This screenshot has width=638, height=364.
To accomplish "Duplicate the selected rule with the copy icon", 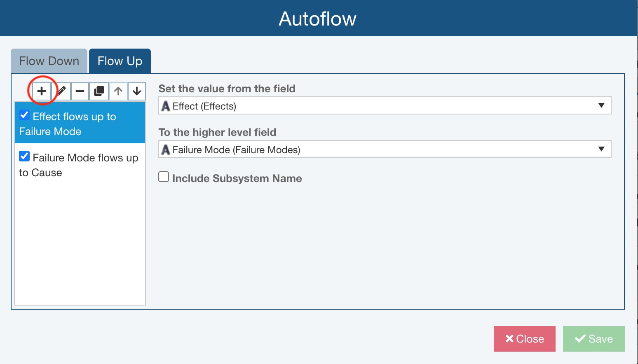I will [x=99, y=91].
